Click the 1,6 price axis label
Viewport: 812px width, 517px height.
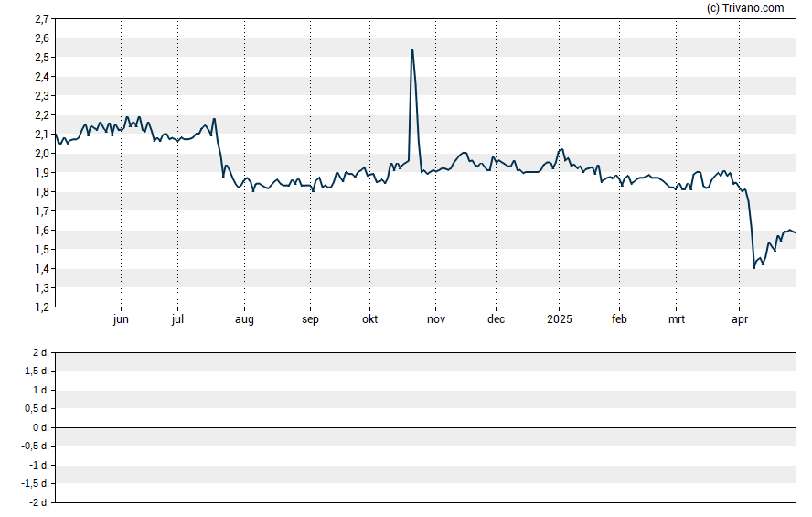[42, 231]
